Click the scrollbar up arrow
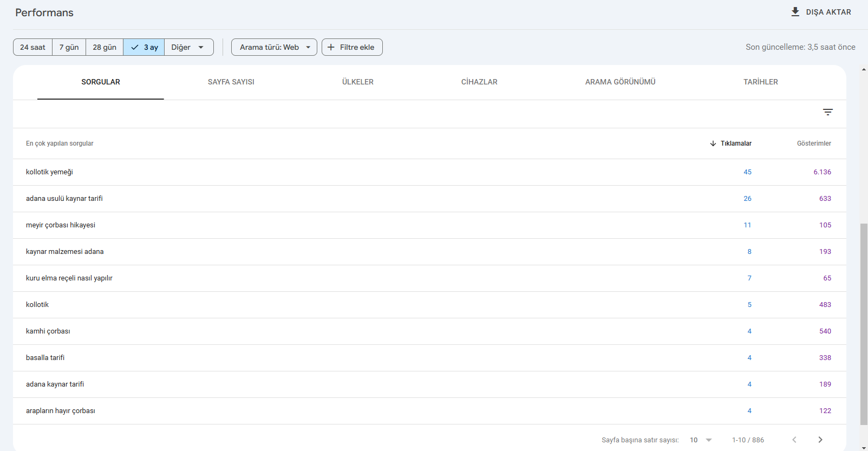 tap(864, 69)
